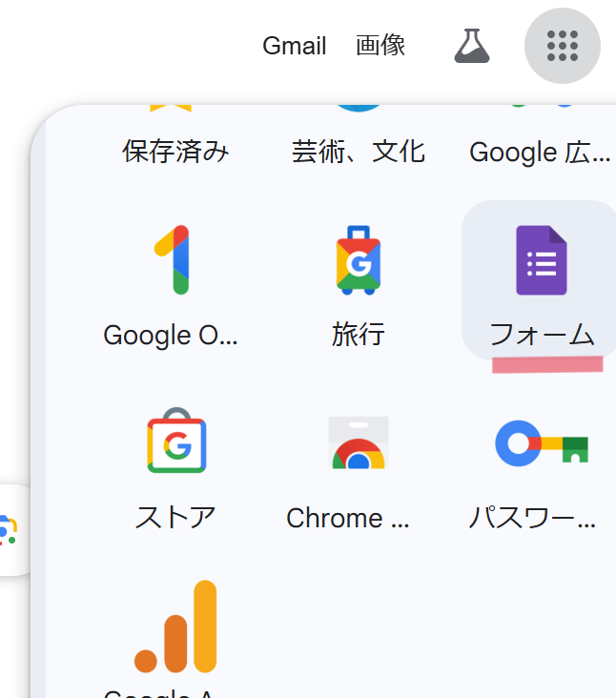Image resolution: width=616 pixels, height=698 pixels.
Task: Open the 旅行 suitcase app
Action: coord(359,260)
